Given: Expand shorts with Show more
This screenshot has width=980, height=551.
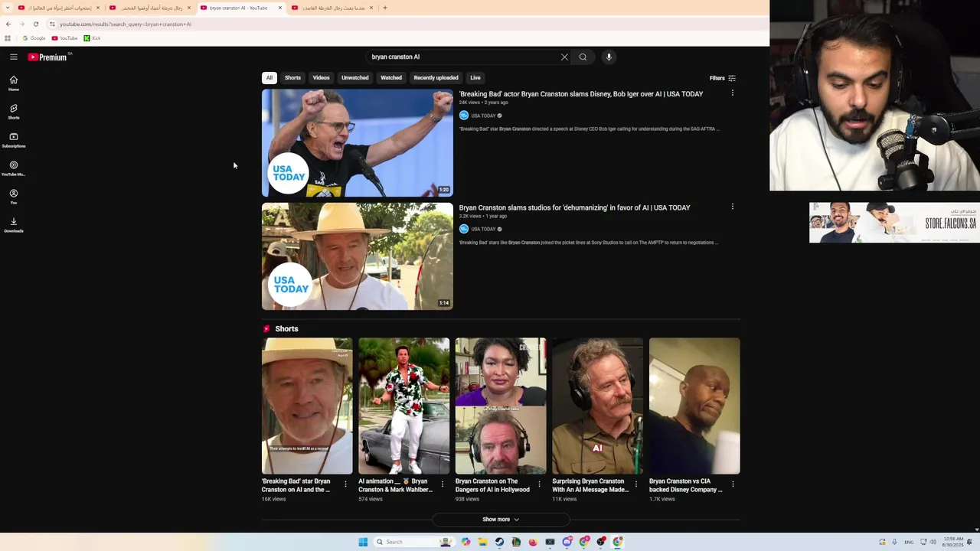Looking at the screenshot, I should [x=501, y=520].
